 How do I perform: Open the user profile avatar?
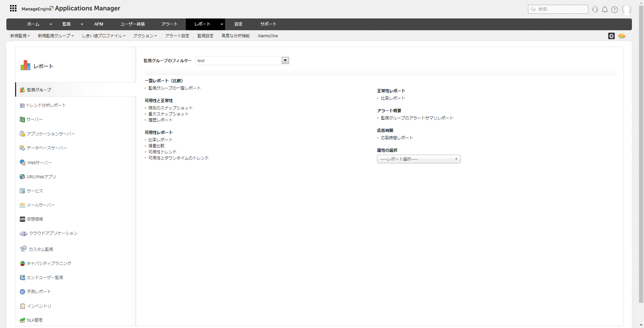tap(627, 9)
